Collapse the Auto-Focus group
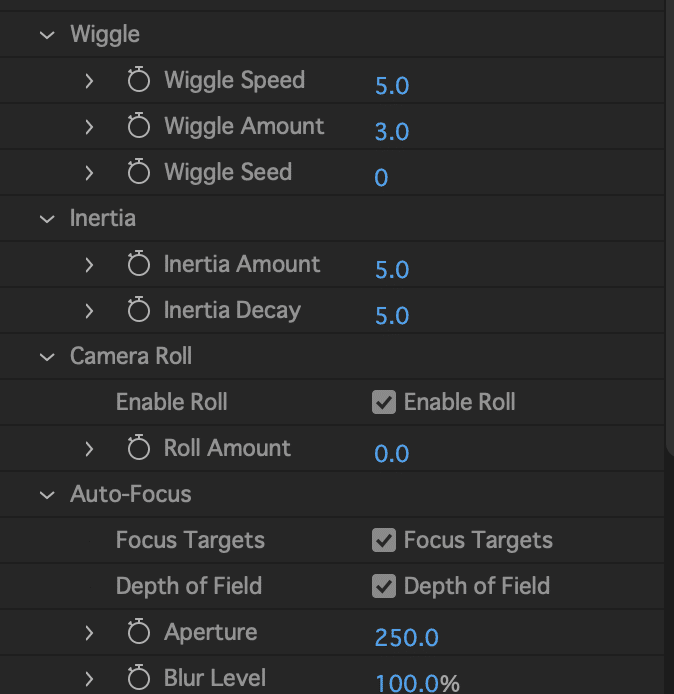 (x=47, y=495)
